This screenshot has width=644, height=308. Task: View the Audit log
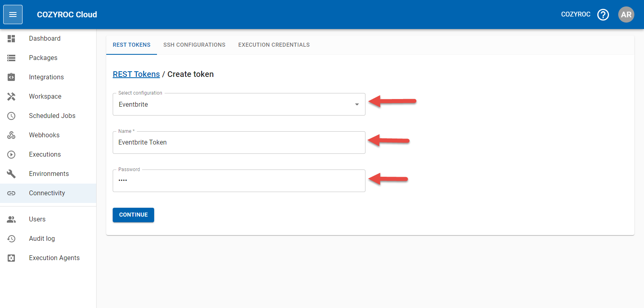coord(48,239)
